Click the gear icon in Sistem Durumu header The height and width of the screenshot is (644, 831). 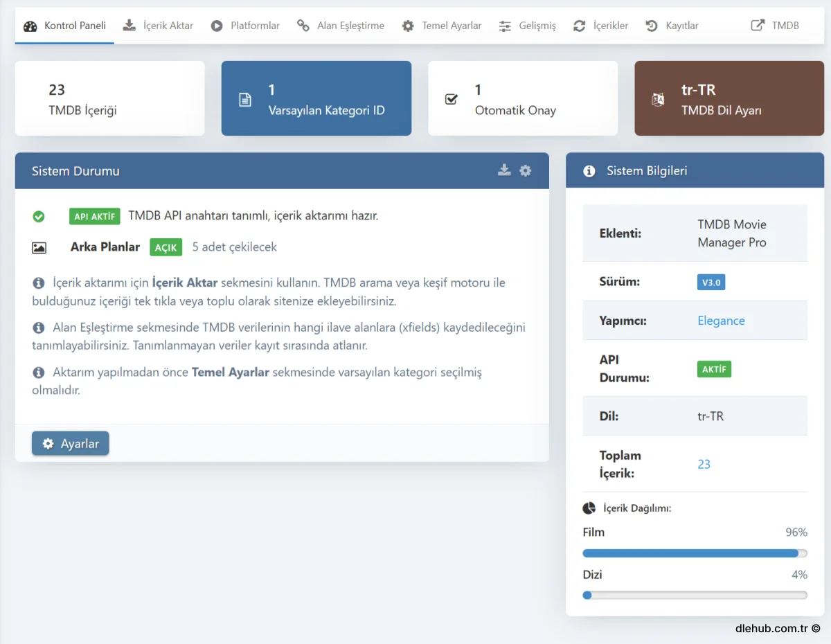click(x=526, y=170)
